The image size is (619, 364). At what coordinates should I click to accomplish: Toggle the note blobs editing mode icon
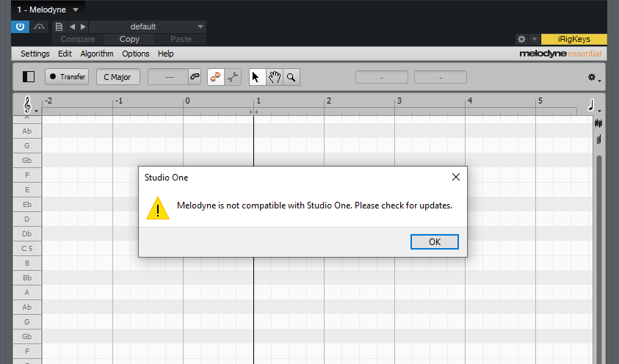tap(216, 77)
